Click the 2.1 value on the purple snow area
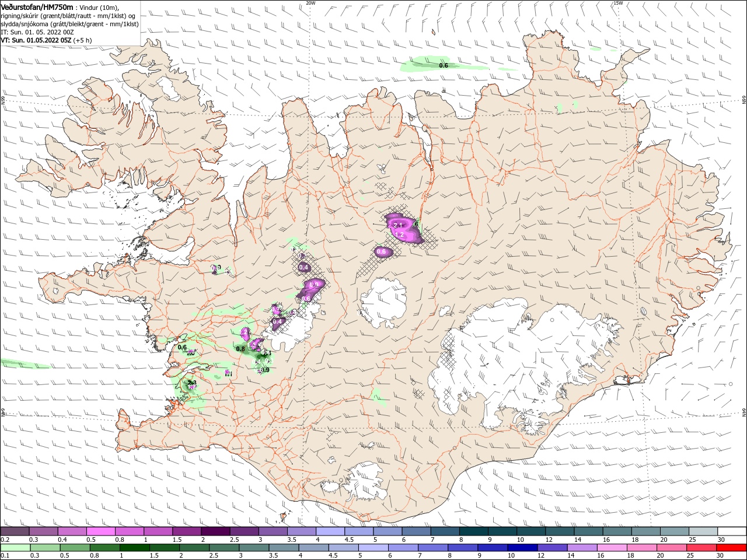Image resolution: width=747 pixels, height=560 pixels. [398, 225]
